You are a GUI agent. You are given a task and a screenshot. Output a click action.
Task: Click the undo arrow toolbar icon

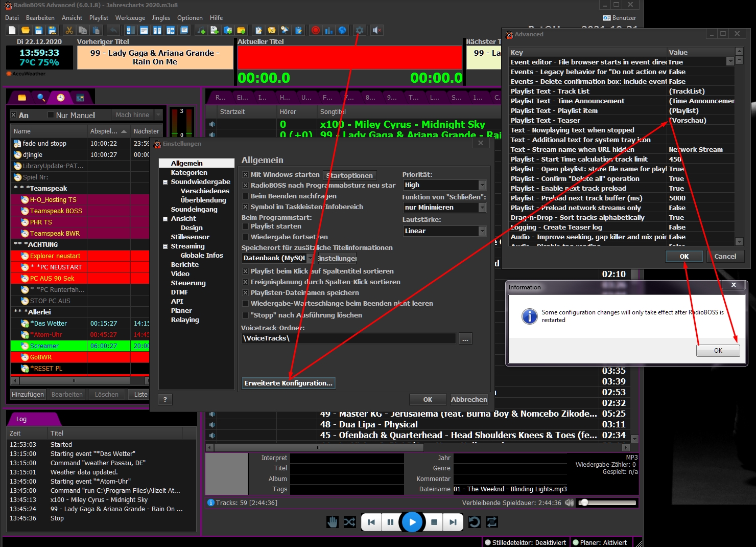[113, 31]
